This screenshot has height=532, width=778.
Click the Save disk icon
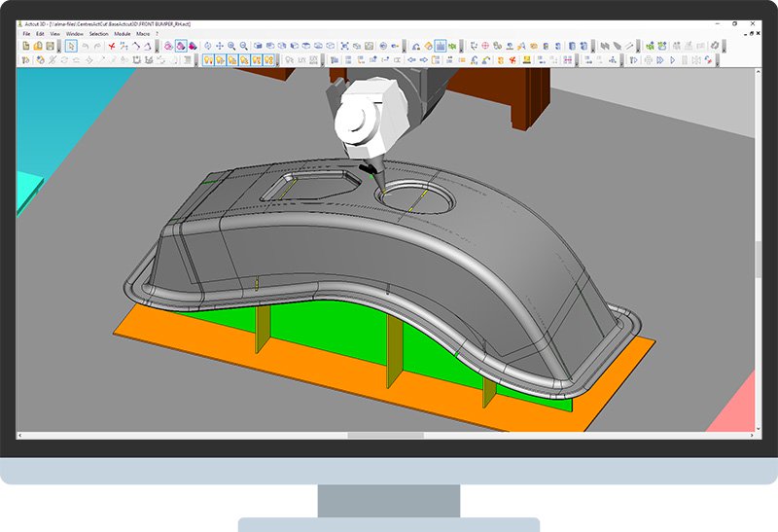[50, 46]
